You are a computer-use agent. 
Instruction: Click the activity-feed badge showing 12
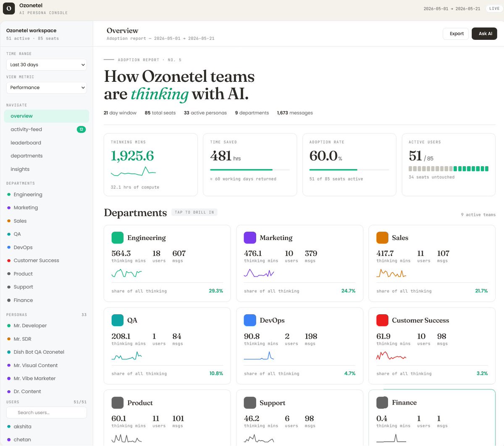click(81, 129)
